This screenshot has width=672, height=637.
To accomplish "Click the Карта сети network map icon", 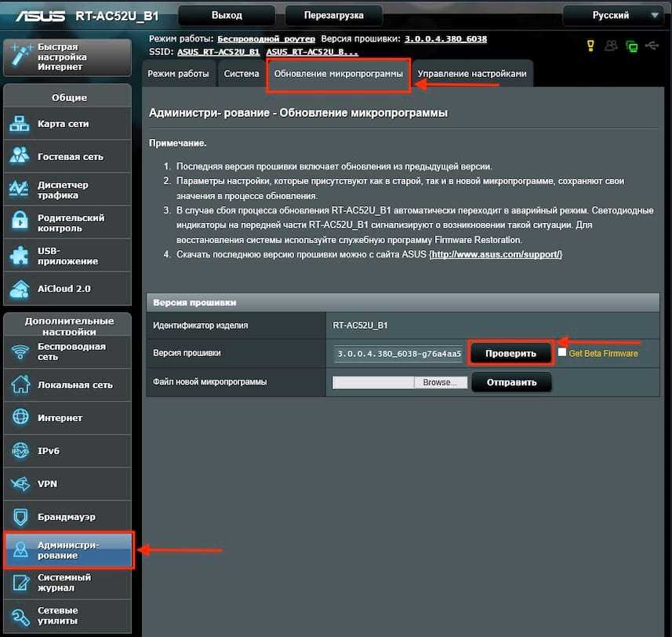I will [x=20, y=123].
